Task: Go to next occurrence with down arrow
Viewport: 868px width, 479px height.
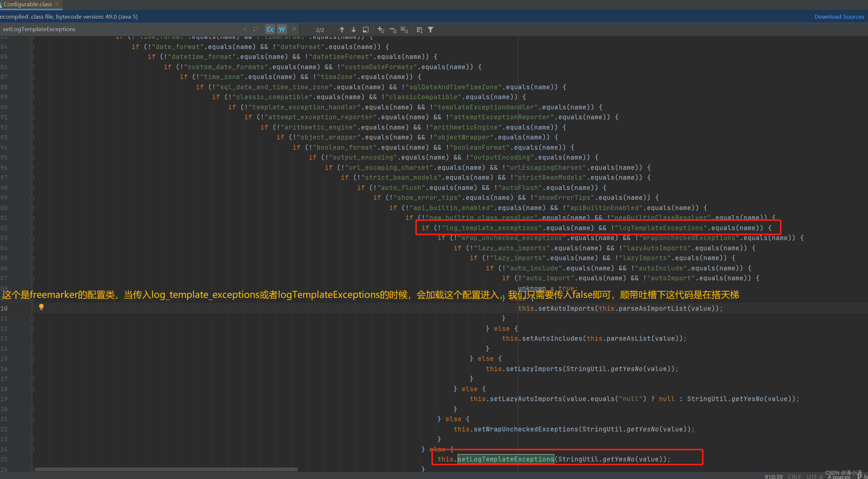Action: 354,30
